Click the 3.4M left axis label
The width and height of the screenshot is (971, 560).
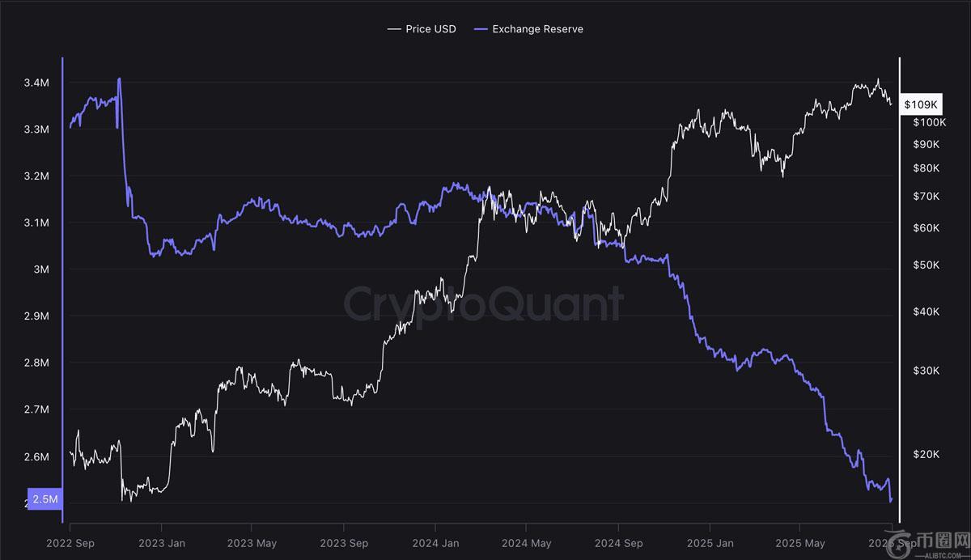37,83
